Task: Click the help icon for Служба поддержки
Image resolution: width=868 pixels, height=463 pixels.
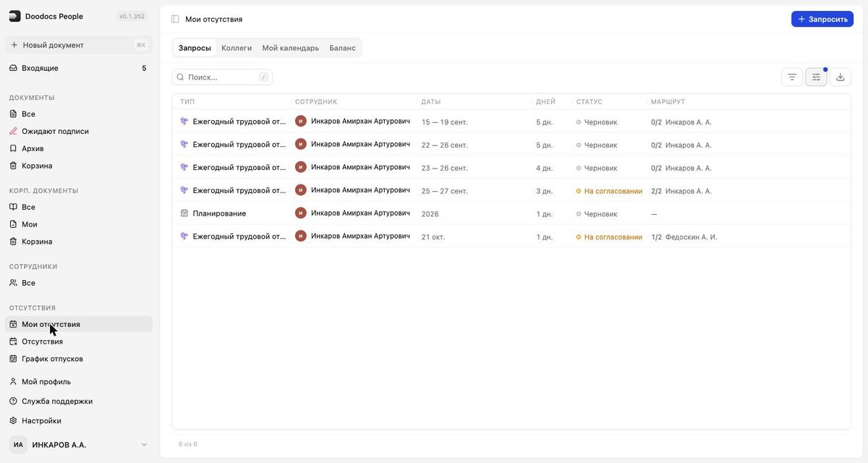Action: 13,401
